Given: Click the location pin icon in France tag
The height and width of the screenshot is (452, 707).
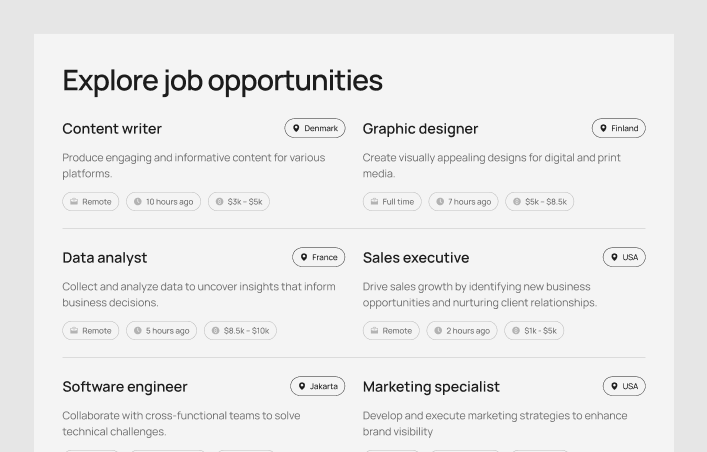Looking at the screenshot, I should pyautogui.click(x=304, y=257).
